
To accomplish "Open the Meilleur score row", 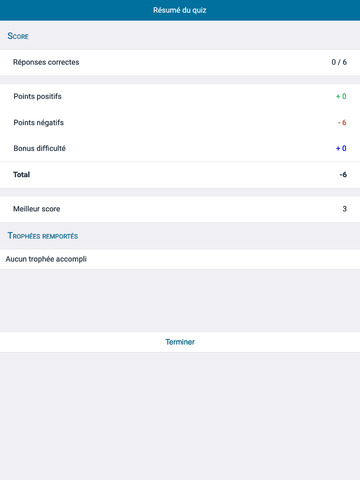I will pos(180,209).
